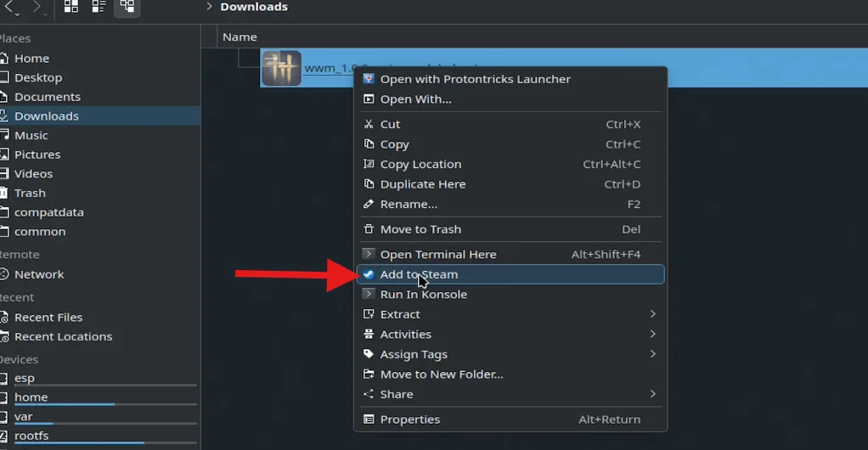Select the wwm file thumbnail
Screen dimensions: 868x450
(x=281, y=68)
